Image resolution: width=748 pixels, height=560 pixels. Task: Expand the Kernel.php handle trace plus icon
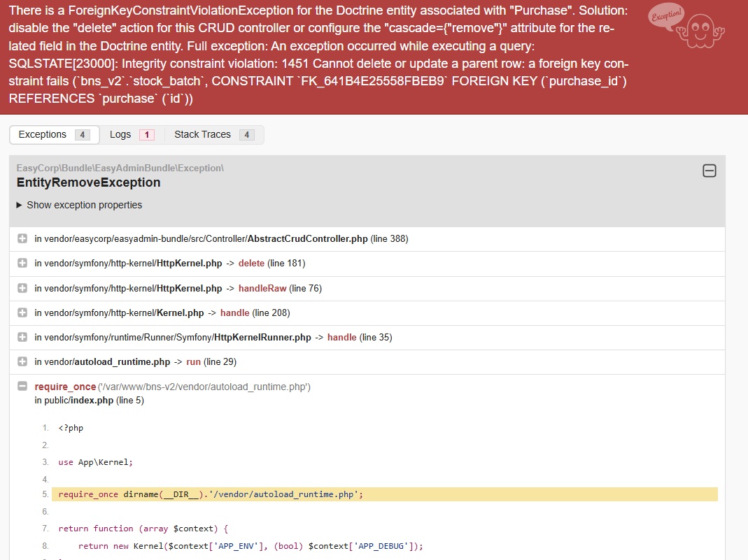tap(22, 313)
